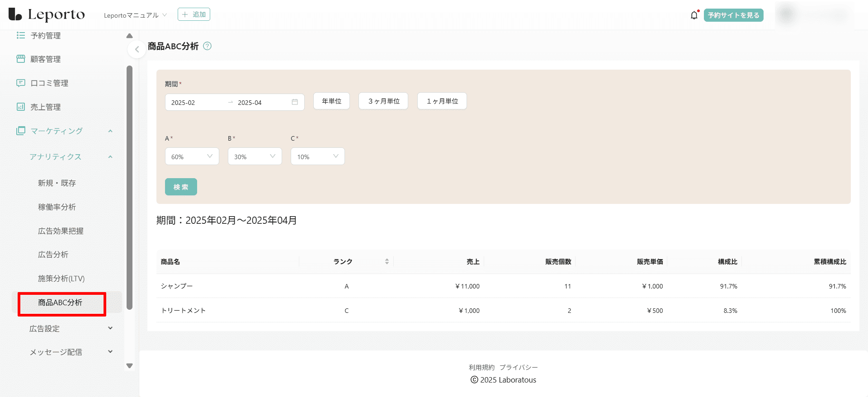Click the notification bell icon
The width and height of the screenshot is (868, 397).
click(x=694, y=15)
